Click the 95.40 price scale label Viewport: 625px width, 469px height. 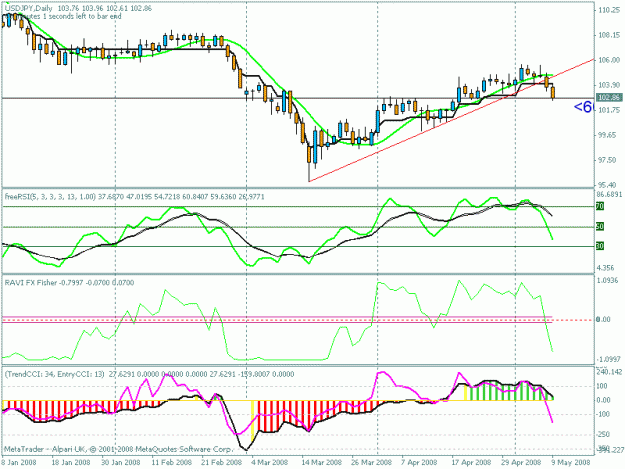click(x=609, y=185)
